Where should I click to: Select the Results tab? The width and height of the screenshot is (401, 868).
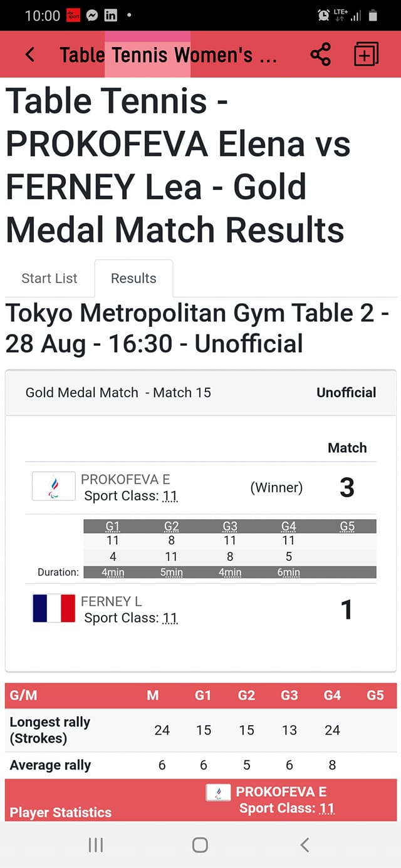(133, 278)
